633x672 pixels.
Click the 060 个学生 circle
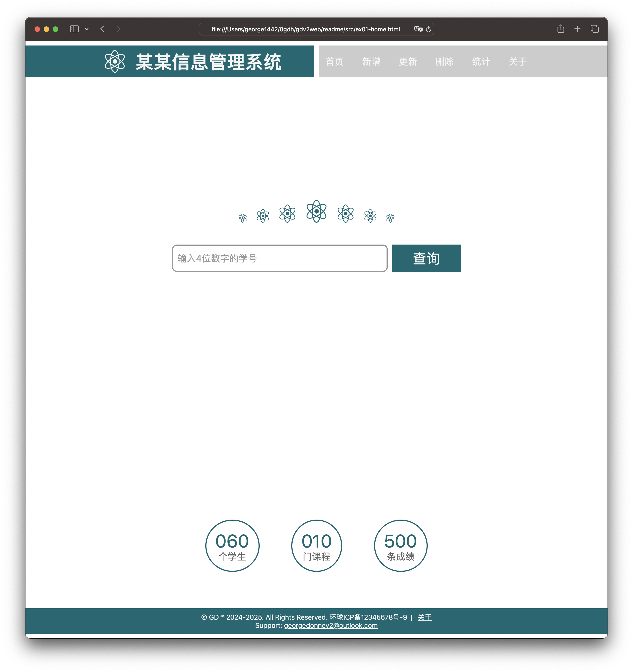232,546
